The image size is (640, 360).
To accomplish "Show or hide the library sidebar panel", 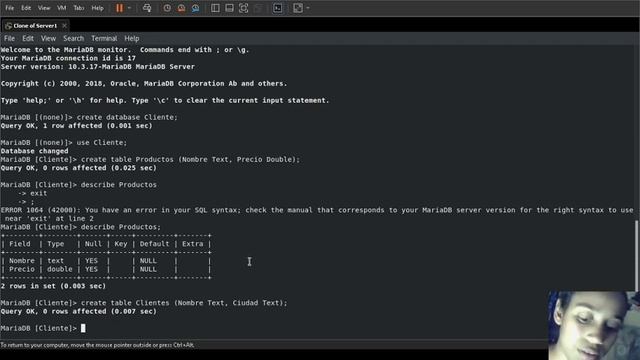I will pyautogui.click(x=215, y=8).
